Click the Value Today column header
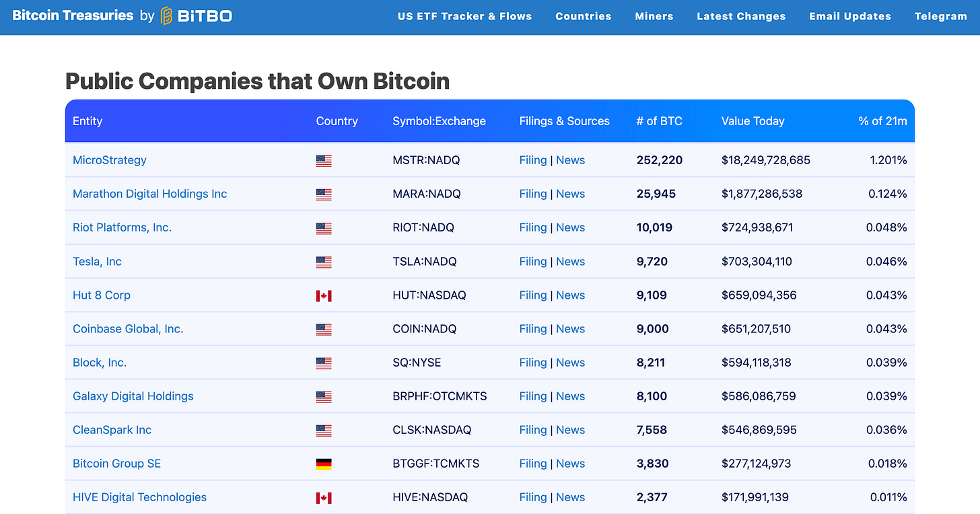 tap(753, 121)
